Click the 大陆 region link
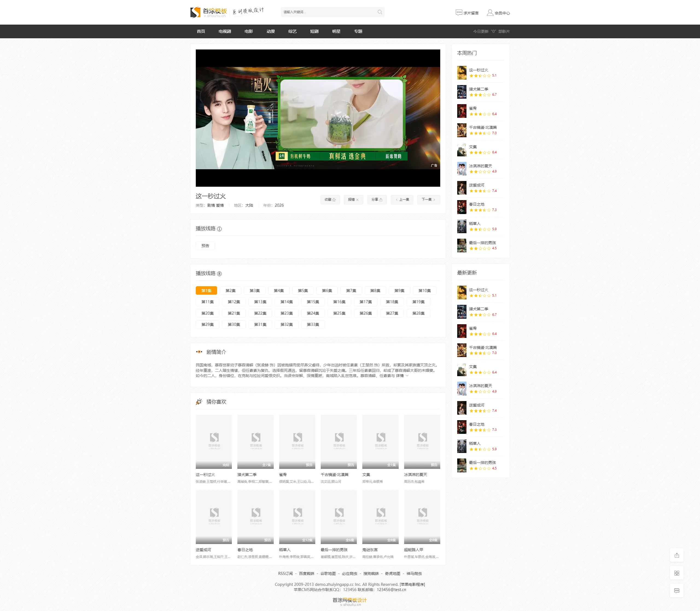 [249, 206]
